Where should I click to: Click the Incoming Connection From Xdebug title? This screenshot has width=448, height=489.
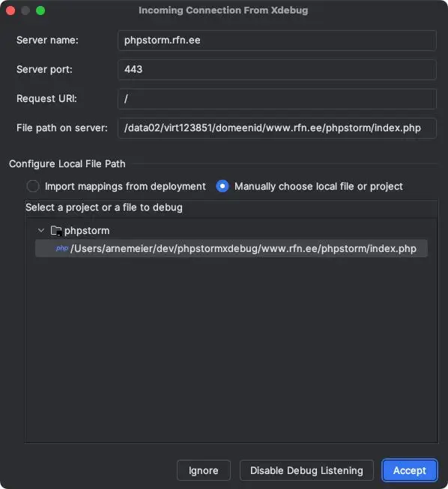click(223, 10)
